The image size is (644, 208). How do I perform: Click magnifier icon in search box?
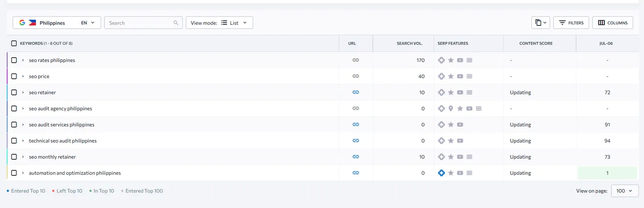(x=176, y=23)
